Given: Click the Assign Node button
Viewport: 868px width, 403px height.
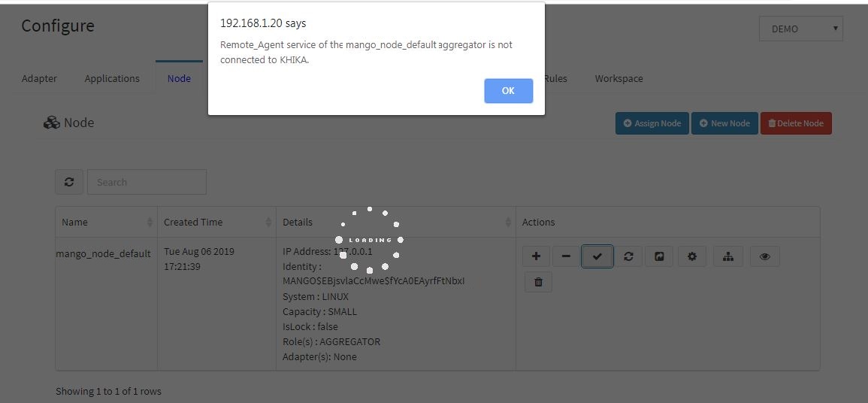Looking at the screenshot, I should click(x=652, y=123).
